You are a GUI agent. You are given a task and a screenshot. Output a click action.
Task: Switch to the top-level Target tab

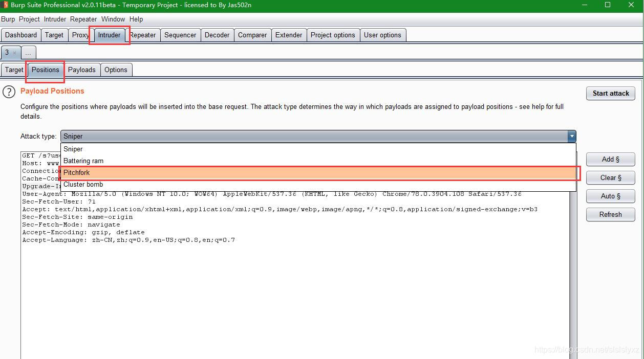(x=54, y=35)
